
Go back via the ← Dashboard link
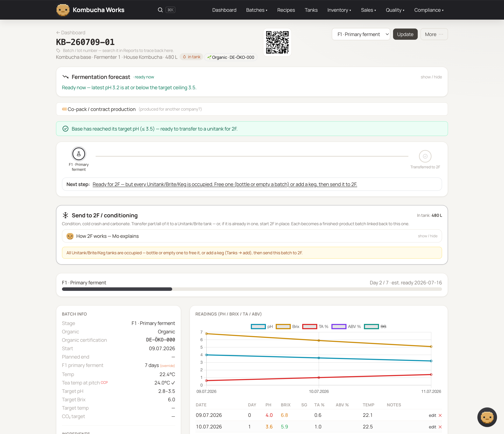point(71,33)
